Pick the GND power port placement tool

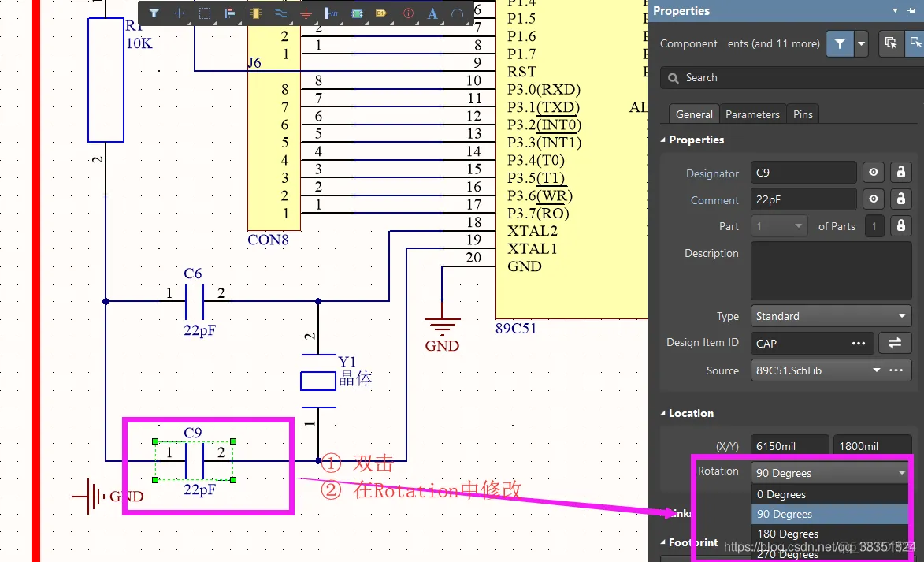tap(306, 13)
